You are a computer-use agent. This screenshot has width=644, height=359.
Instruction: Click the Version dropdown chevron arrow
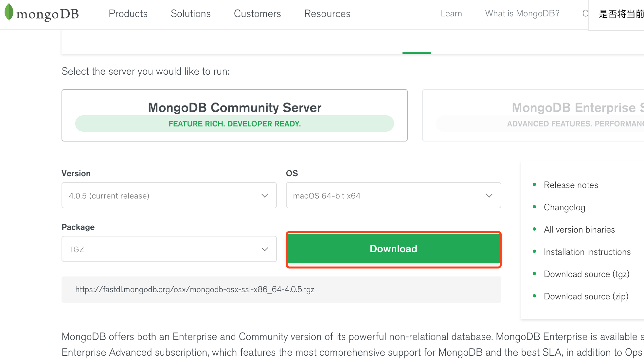[x=265, y=196]
